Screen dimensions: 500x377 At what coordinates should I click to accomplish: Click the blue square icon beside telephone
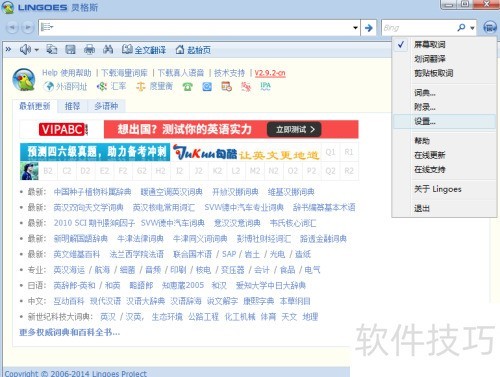(207, 87)
